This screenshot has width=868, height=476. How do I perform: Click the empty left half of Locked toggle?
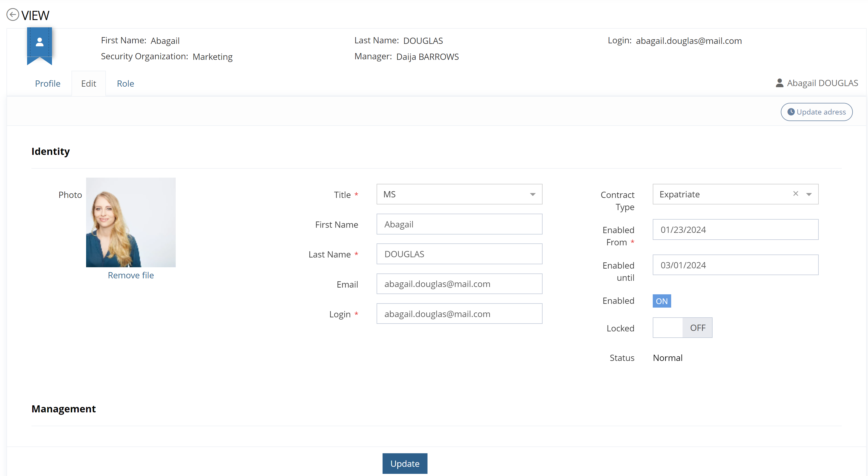coord(667,328)
